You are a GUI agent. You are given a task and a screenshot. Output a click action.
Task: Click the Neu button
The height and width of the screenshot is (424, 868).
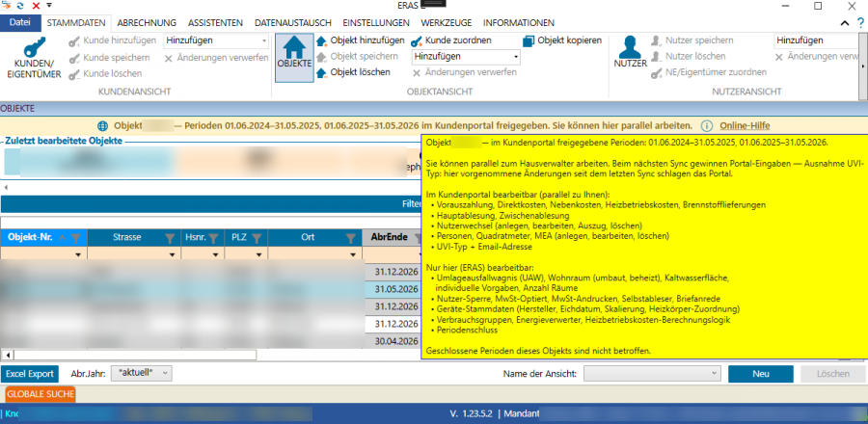[761, 374]
